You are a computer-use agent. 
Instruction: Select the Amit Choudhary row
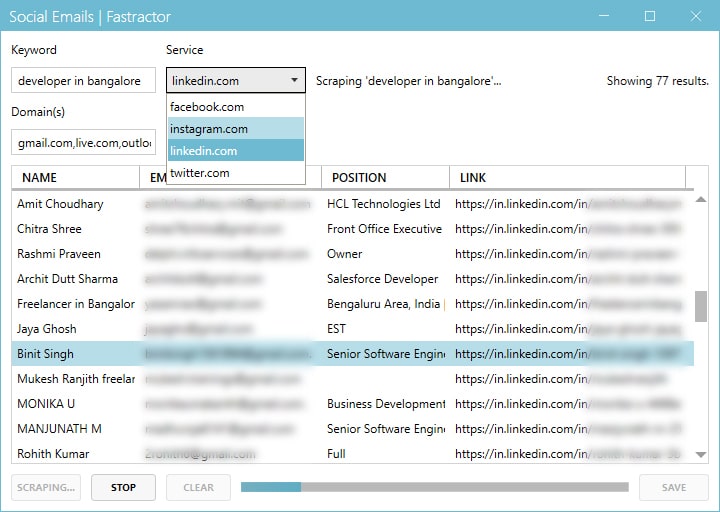353,203
